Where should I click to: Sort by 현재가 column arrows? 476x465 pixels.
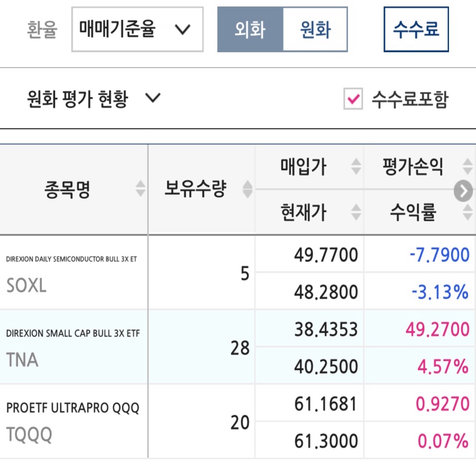click(x=356, y=212)
